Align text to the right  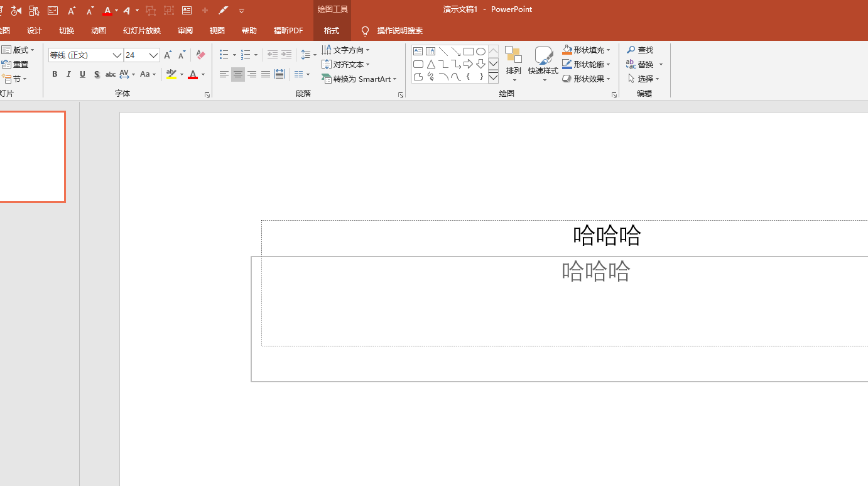pyautogui.click(x=252, y=74)
